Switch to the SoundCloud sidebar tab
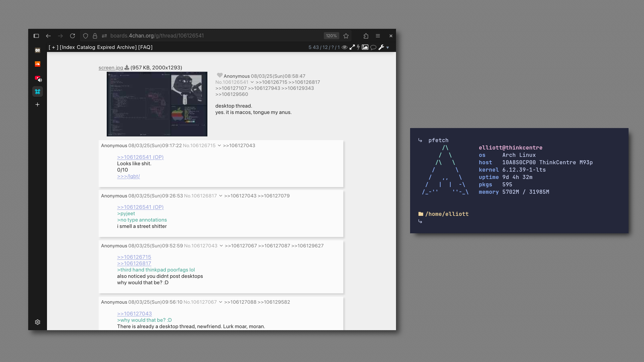Screen dimensions: 644x362 click(38, 64)
